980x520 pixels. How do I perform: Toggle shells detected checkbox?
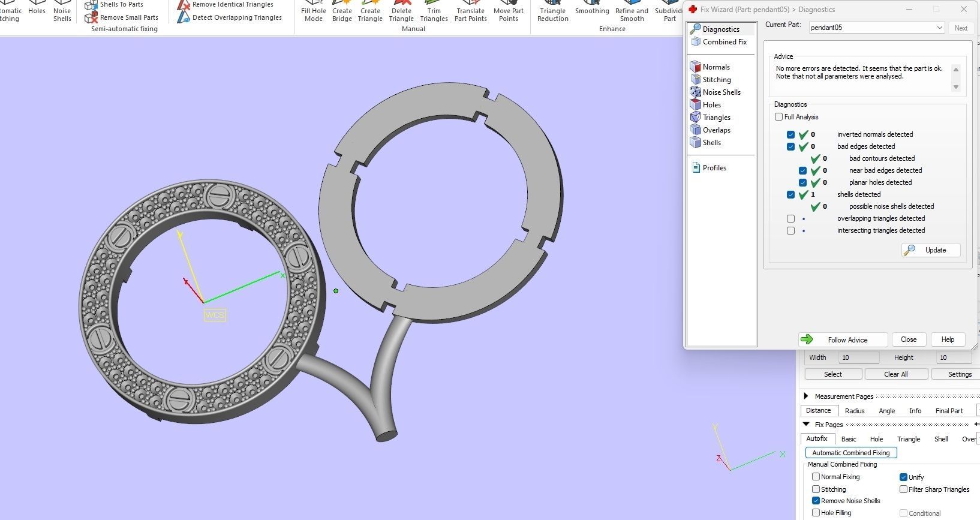pyautogui.click(x=790, y=194)
